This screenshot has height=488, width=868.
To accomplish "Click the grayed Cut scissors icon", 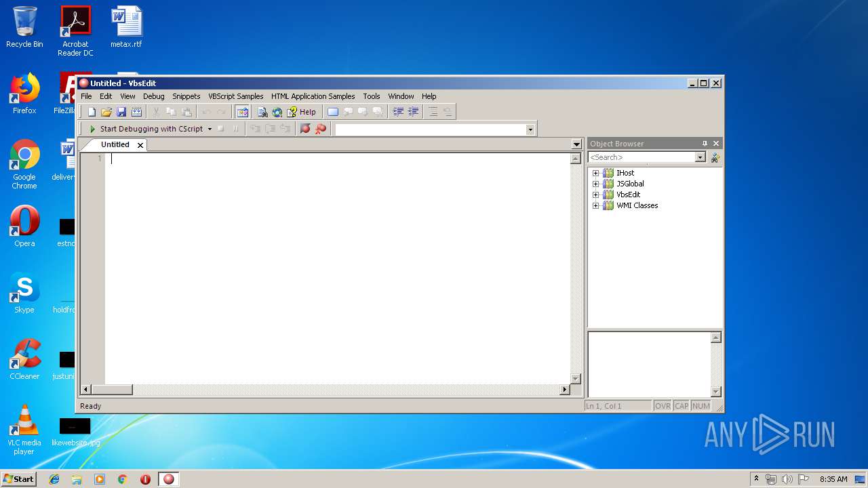I will [156, 112].
